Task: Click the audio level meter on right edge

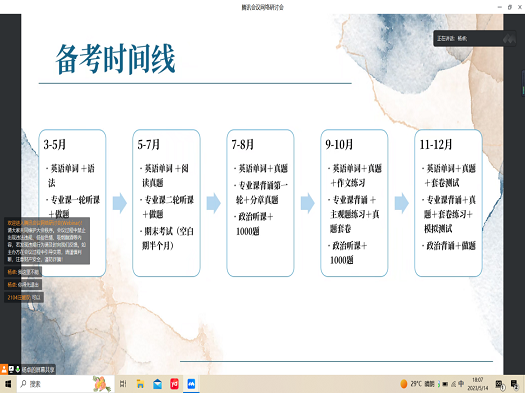Action: tap(523, 83)
